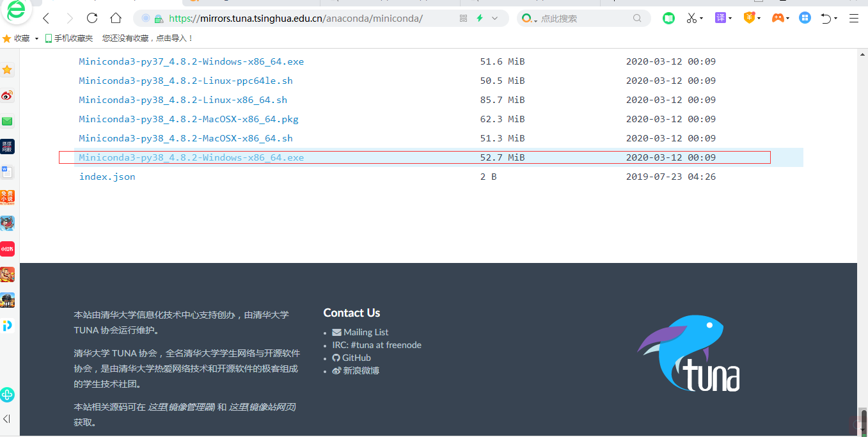Open the 手机收藏夹 mobile bookmarks
Image resolution: width=868 pixels, height=437 pixels.
point(69,38)
